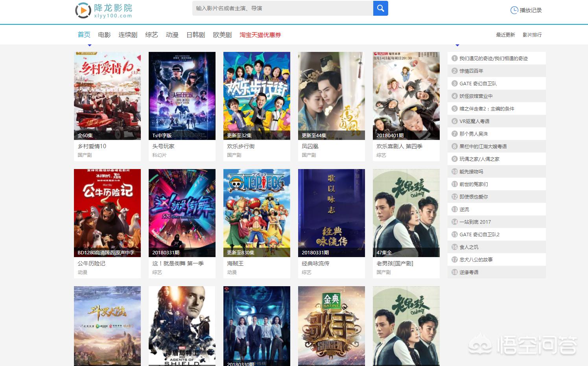Select the 首页 navigation tab
The width and height of the screenshot is (588, 366).
point(84,35)
